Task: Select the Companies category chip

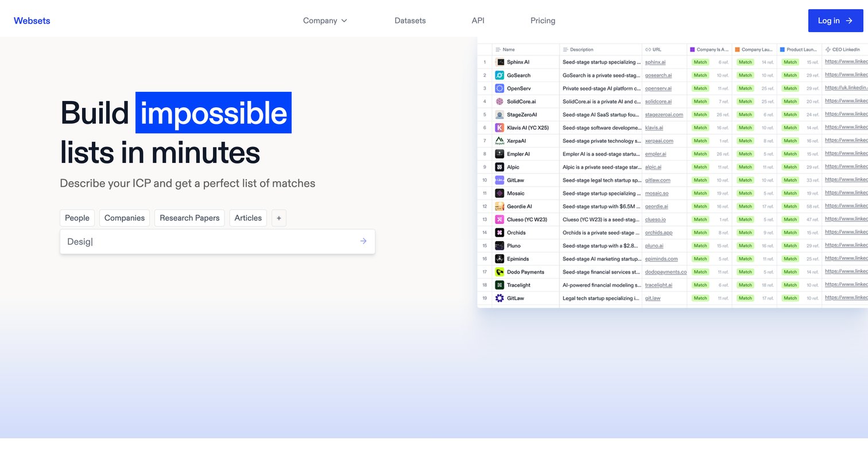Action: click(x=125, y=218)
